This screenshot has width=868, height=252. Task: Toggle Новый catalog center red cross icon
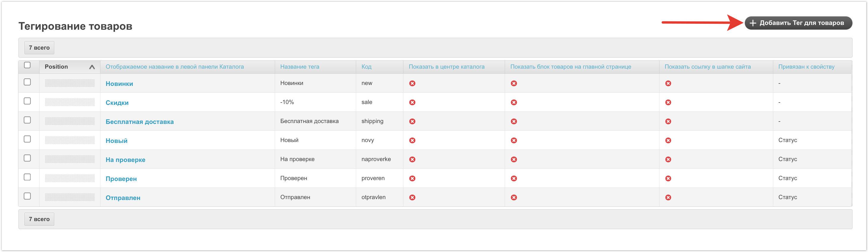(412, 141)
